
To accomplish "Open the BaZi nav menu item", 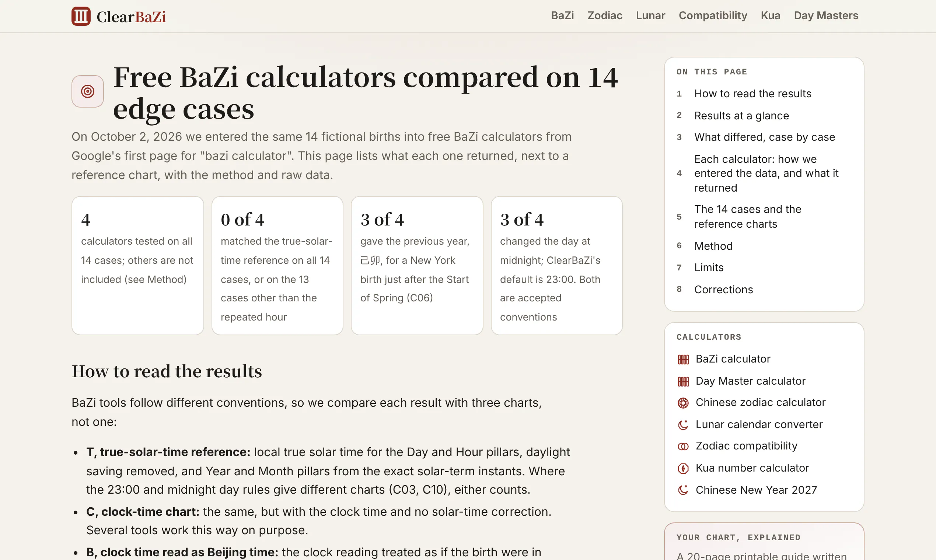I will click(x=562, y=15).
